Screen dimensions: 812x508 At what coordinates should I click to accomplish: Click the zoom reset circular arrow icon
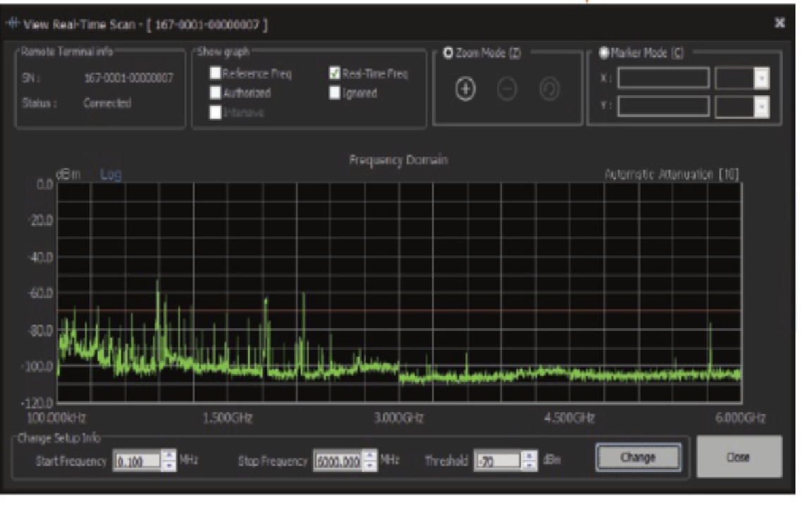tap(549, 90)
